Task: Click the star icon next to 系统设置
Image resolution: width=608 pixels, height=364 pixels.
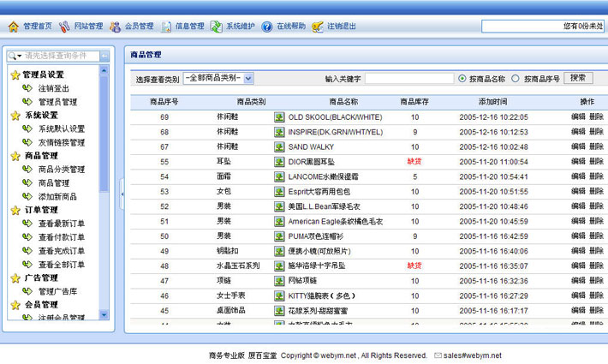Action: click(x=15, y=116)
